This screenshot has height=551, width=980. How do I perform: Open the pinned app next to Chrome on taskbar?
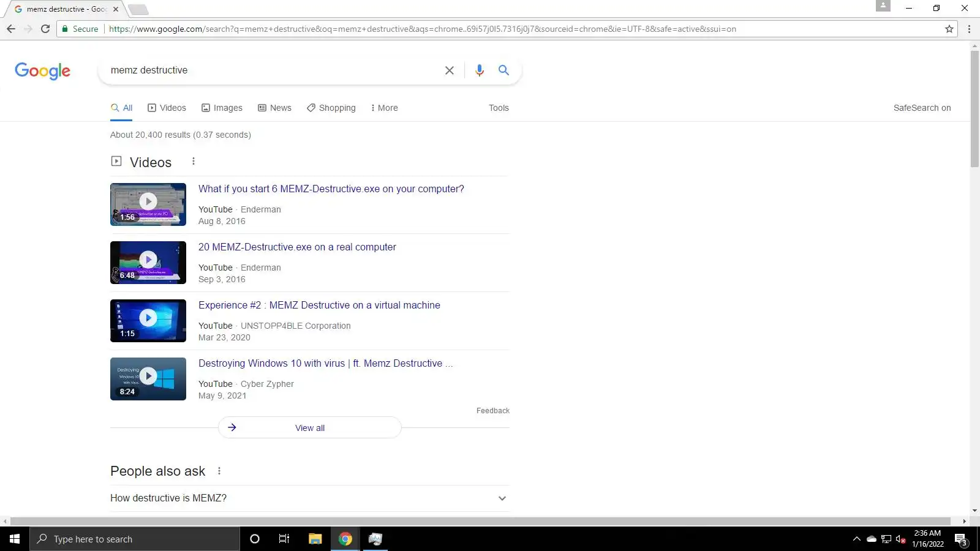375,539
